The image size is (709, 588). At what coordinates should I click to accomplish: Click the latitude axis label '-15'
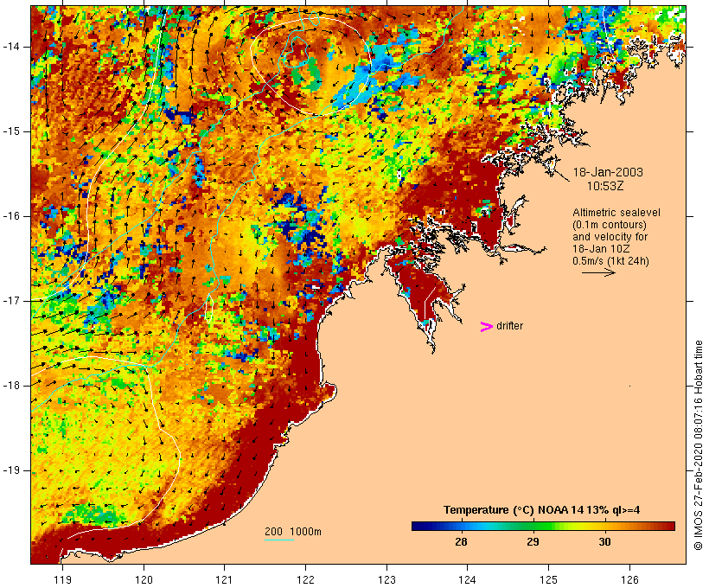pyautogui.click(x=11, y=131)
